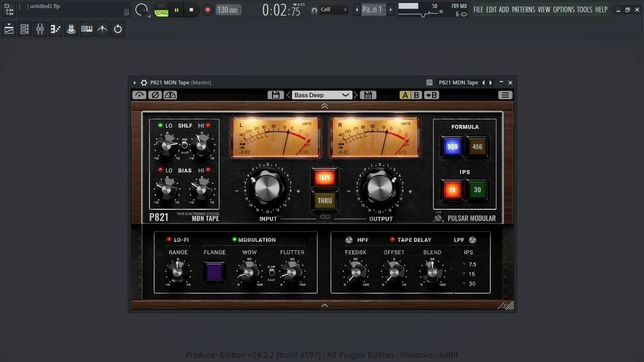Collapse the bottom panel using the up chevron
The image size is (644, 362).
click(x=324, y=305)
